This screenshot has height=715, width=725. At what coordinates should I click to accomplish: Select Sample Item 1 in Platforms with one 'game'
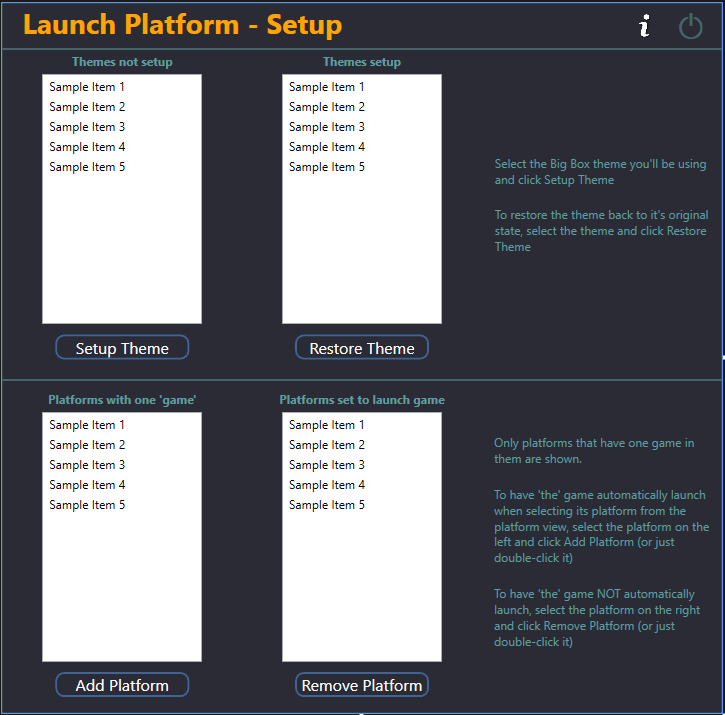87,425
